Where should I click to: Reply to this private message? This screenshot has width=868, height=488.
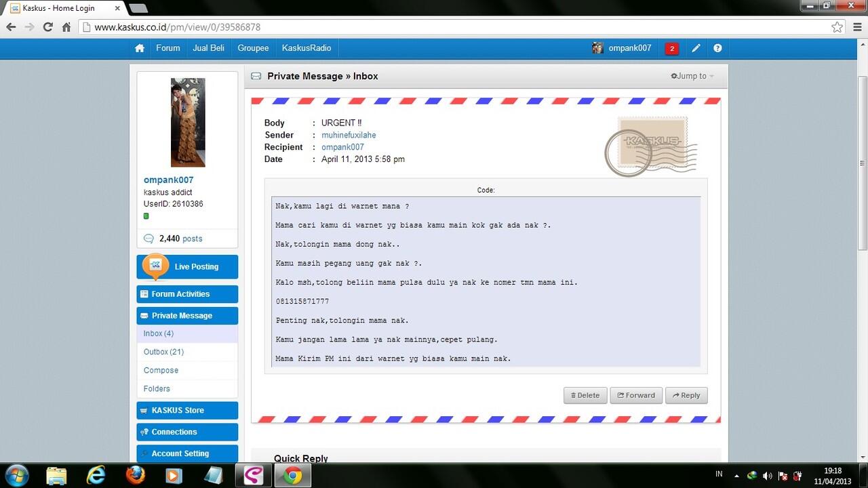(686, 395)
